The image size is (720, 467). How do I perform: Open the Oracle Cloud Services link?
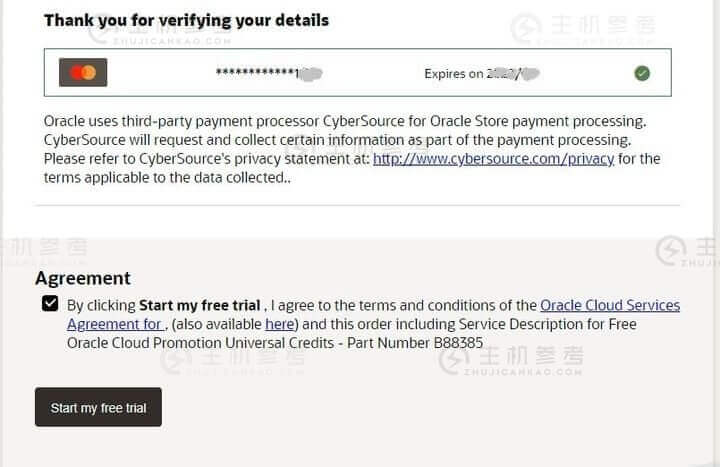coord(609,305)
